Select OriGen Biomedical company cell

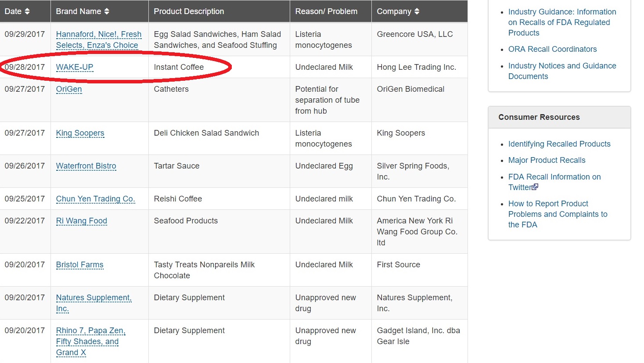coord(420,100)
